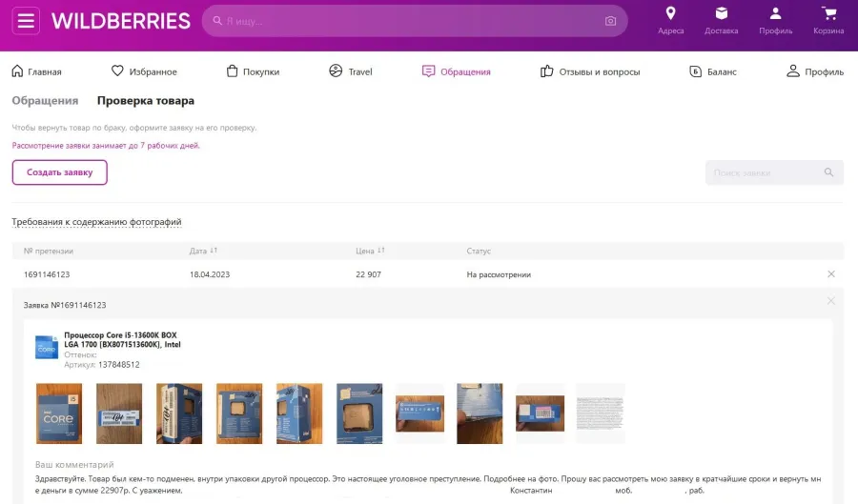Open ninth photo with pink barcode sticker
The image size is (858, 504).
coord(541,413)
